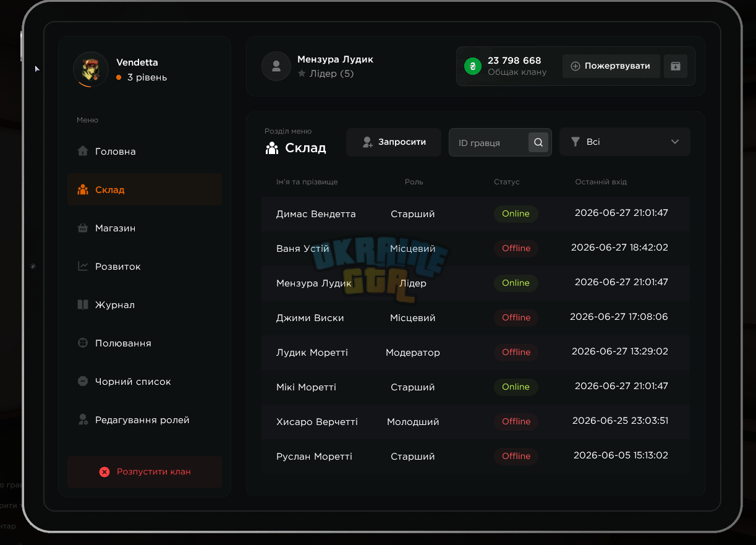Click Мензура Лудик profile avatar icon
The image size is (756, 545).
[276, 66]
